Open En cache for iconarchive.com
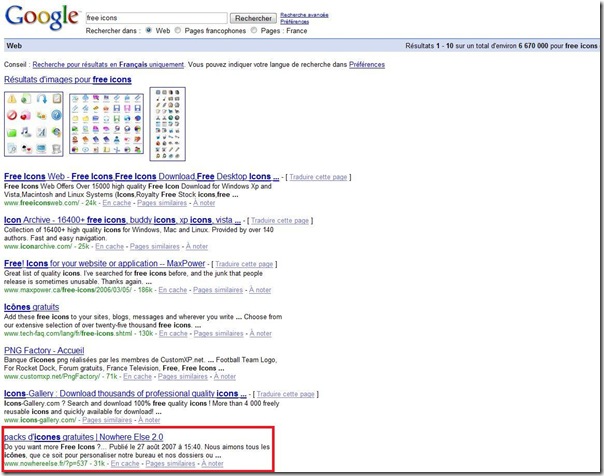Viewport: 604px width, 476px height. tap(109, 246)
